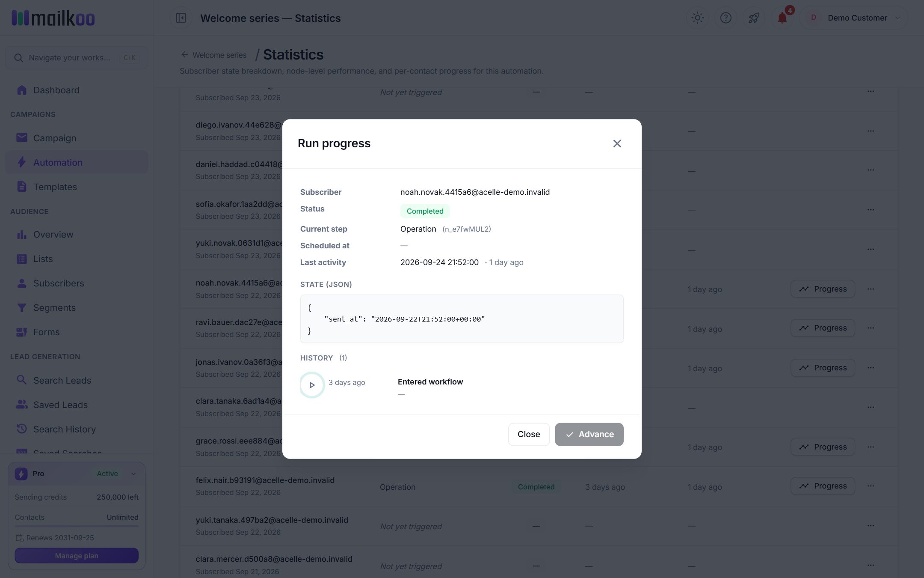Viewport: 924px width, 578px height.
Task: Open notifications bell icon
Action: (x=782, y=18)
